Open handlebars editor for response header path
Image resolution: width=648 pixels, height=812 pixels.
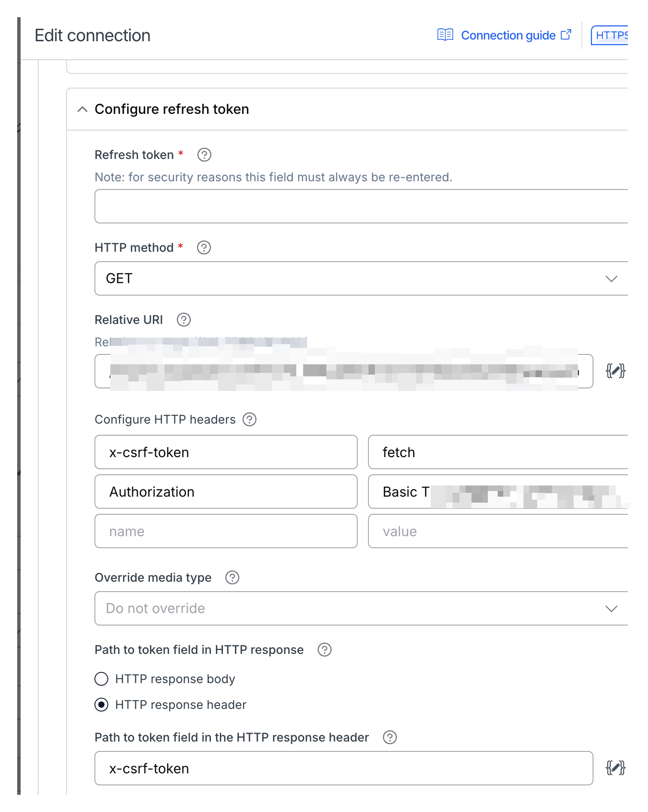pos(615,768)
